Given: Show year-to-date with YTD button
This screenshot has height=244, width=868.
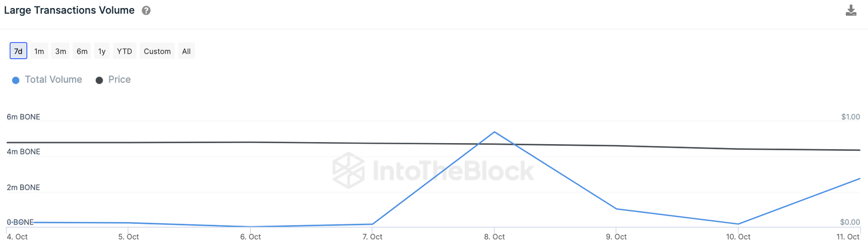Looking at the screenshot, I should [x=125, y=51].
